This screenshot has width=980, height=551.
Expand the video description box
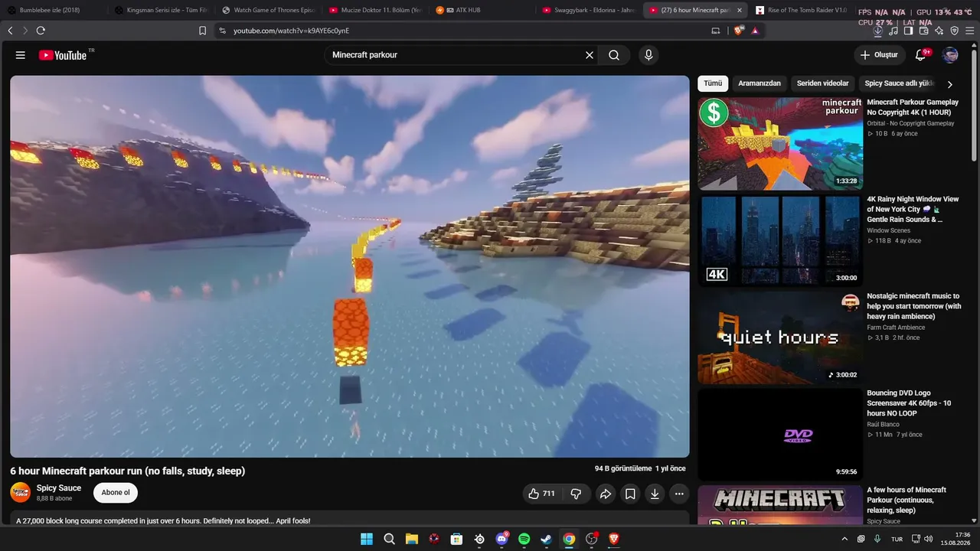point(350,518)
